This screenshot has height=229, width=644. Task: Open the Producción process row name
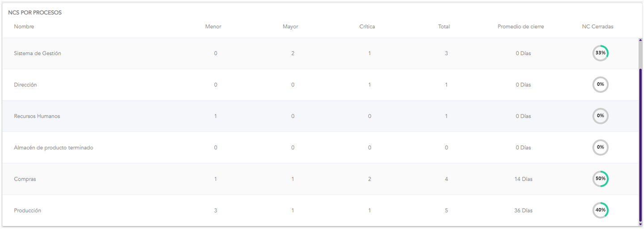[28, 210]
